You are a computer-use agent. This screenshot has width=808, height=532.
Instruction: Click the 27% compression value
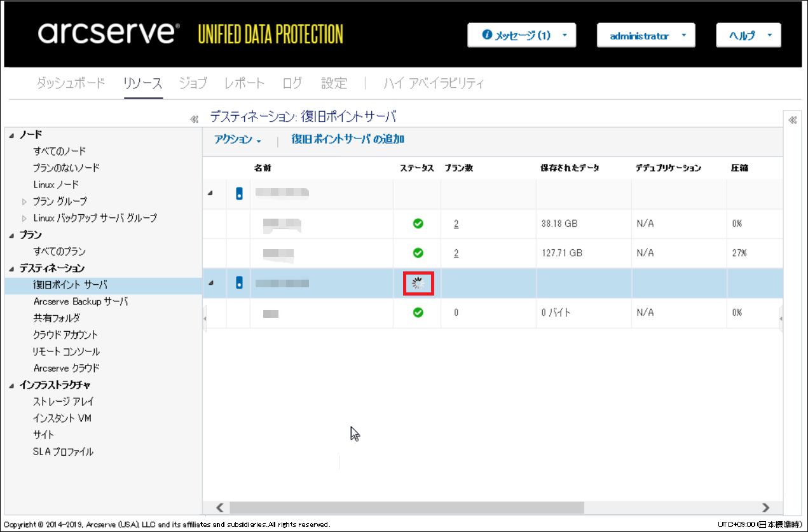(x=739, y=253)
